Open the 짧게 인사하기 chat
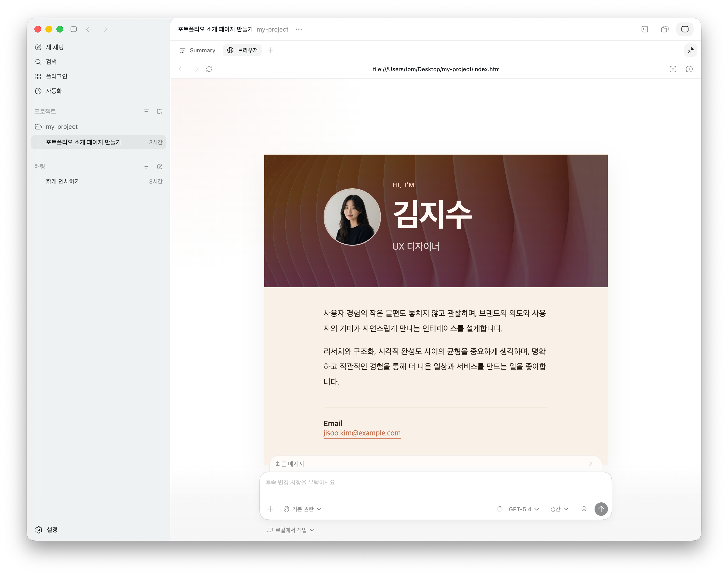Viewport: 728px width, 576px height. point(63,181)
